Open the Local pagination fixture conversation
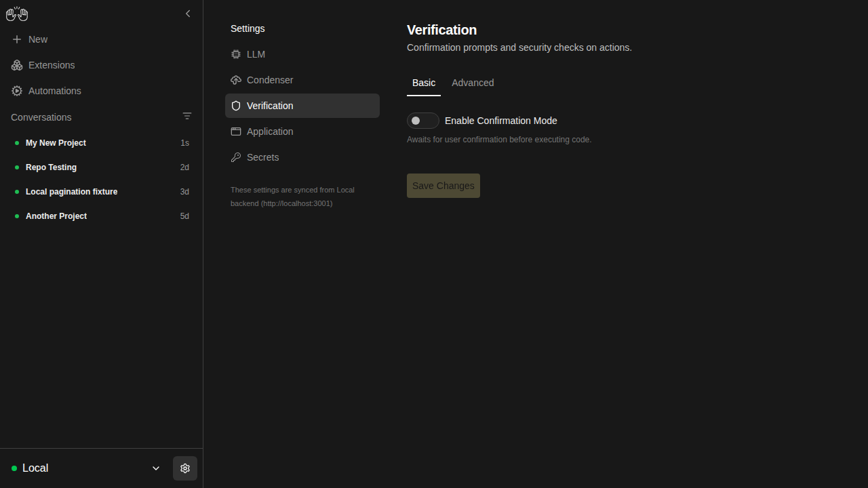Image resolution: width=868 pixels, height=488 pixels. (x=101, y=192)
